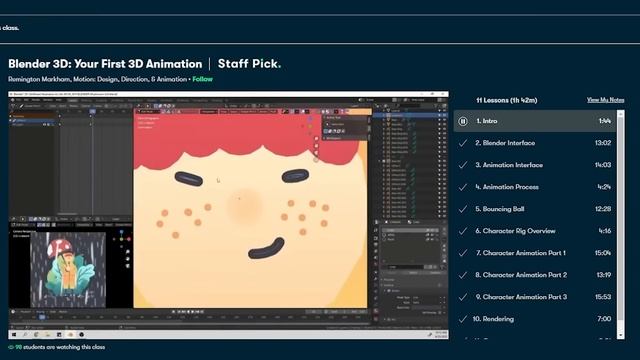Play lesson 6. Character Rig Overview
Viewport: 640px width, 360px height.
pos(535,231)
